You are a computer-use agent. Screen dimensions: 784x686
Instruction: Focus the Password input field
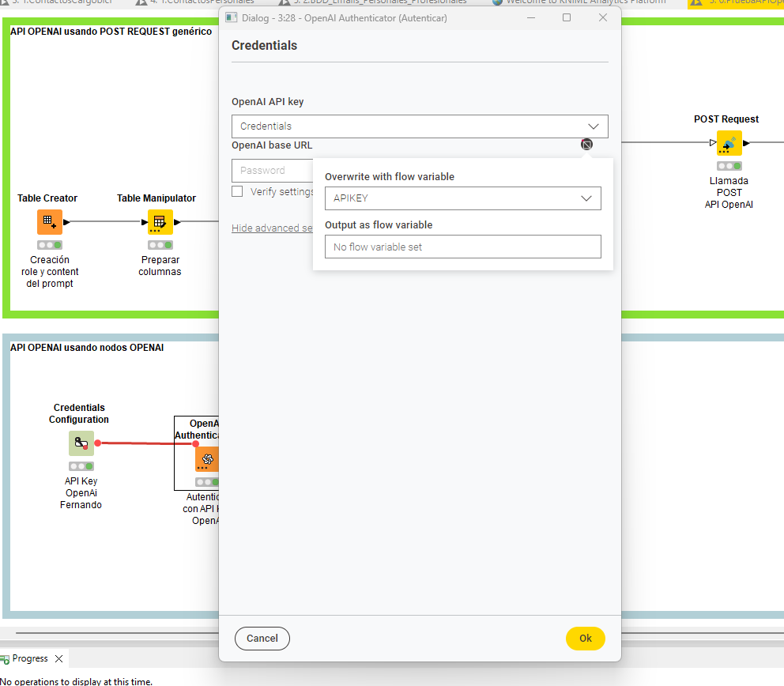click(273, 171)
